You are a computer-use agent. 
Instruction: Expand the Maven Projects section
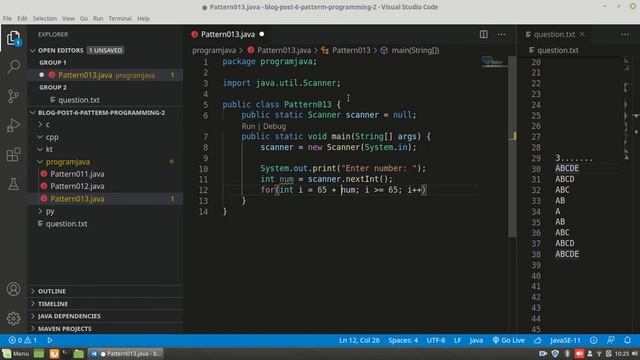(x=105, y=329)
